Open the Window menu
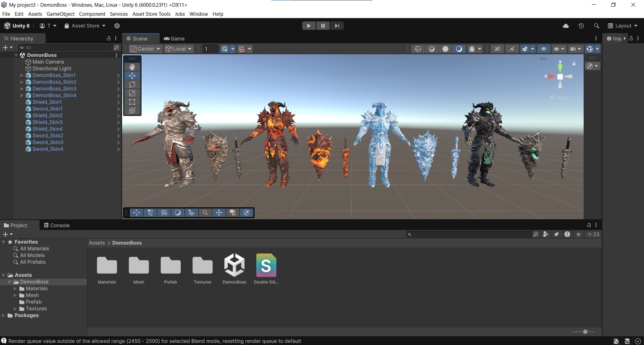Viewport: 644px width, 345px height. click(199, 14)
